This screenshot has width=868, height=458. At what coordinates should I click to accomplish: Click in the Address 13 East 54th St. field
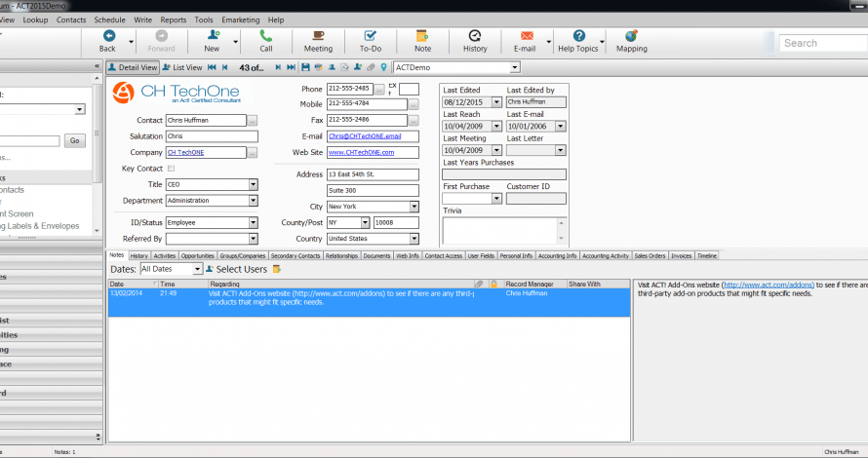click(x=373, y=174)
